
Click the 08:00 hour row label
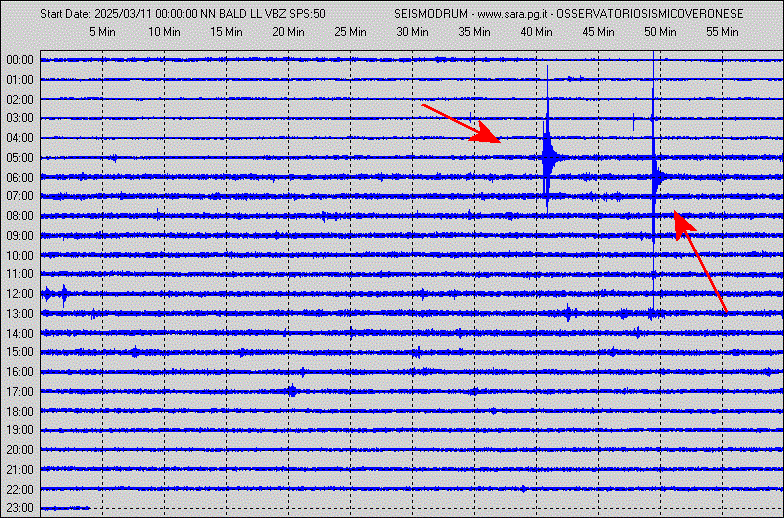tap(20, 216)
